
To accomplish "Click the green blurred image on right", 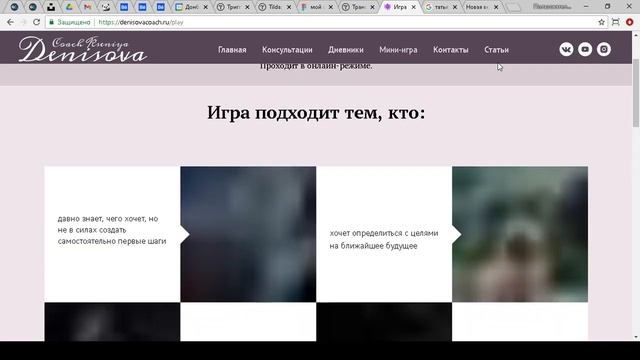I will [520, 234].
